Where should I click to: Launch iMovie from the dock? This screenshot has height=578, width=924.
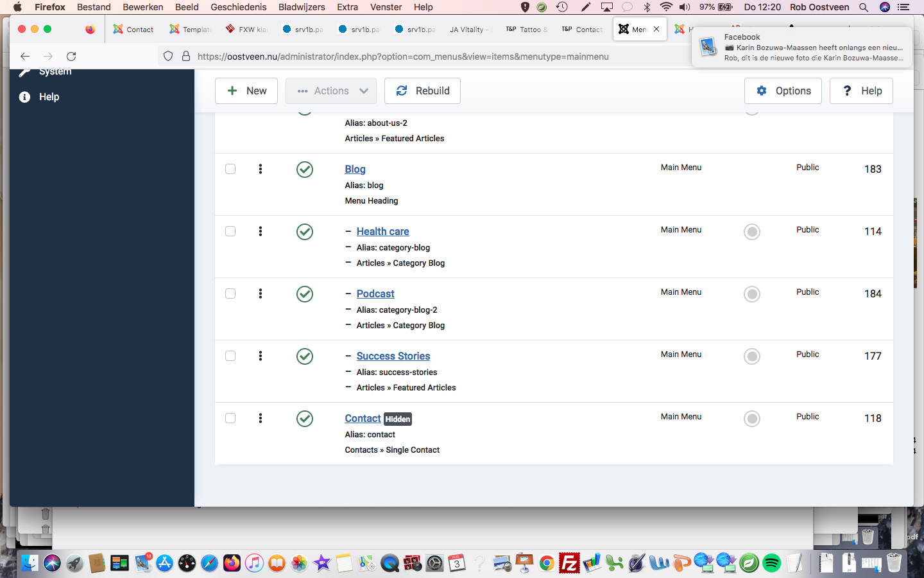(x=321, y=563)
